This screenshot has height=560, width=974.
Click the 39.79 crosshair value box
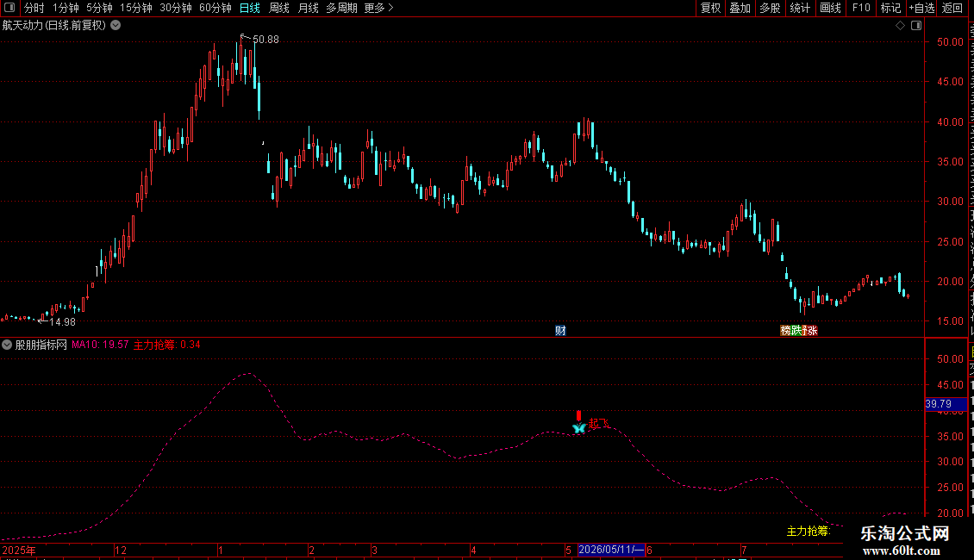click(946, 404)
